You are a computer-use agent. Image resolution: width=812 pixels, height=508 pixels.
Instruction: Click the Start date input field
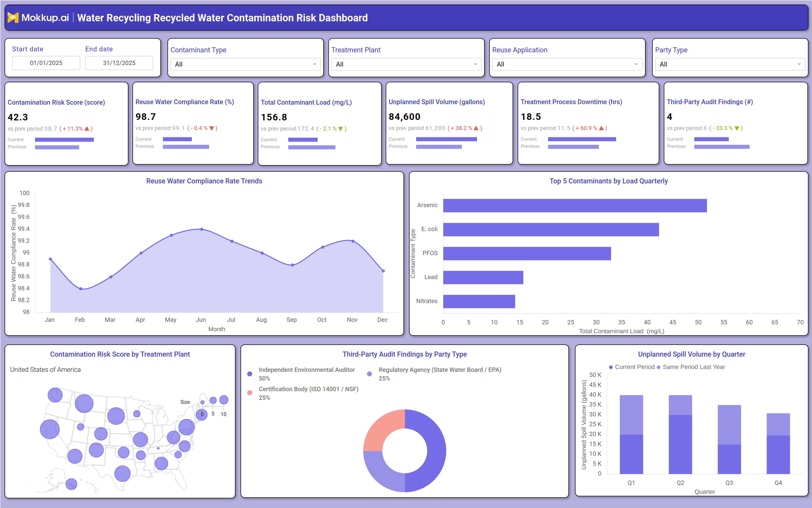[x=46, y=63]
